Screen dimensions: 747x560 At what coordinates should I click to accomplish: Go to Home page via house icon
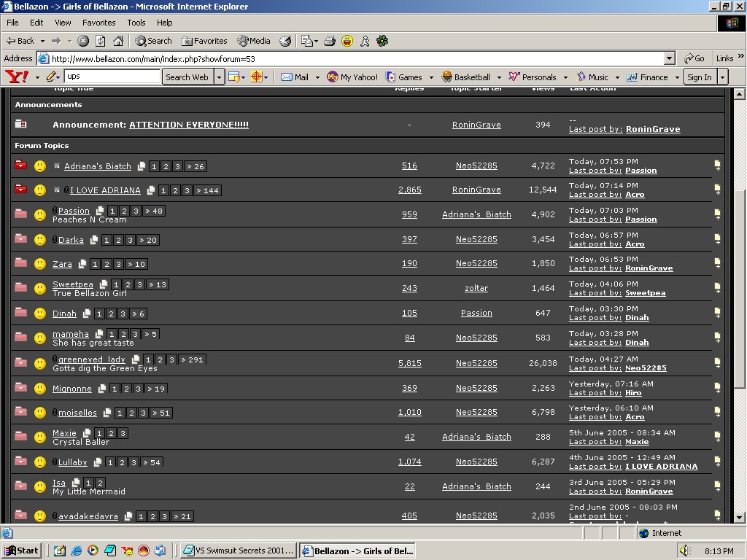(x=118, y=41)
